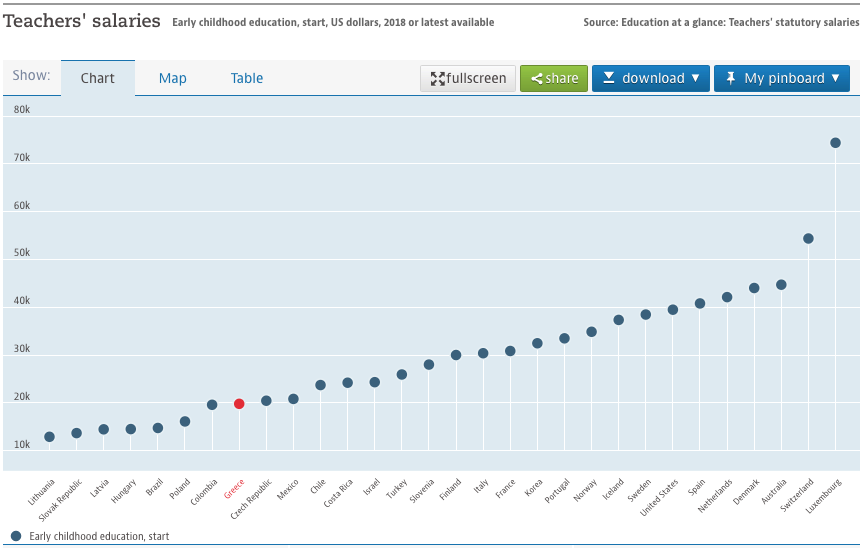Image resolution: width=868 pixels, height=548 pixels.
Task: Click the Luxembourg data point
Action: (x=835, y=143)
